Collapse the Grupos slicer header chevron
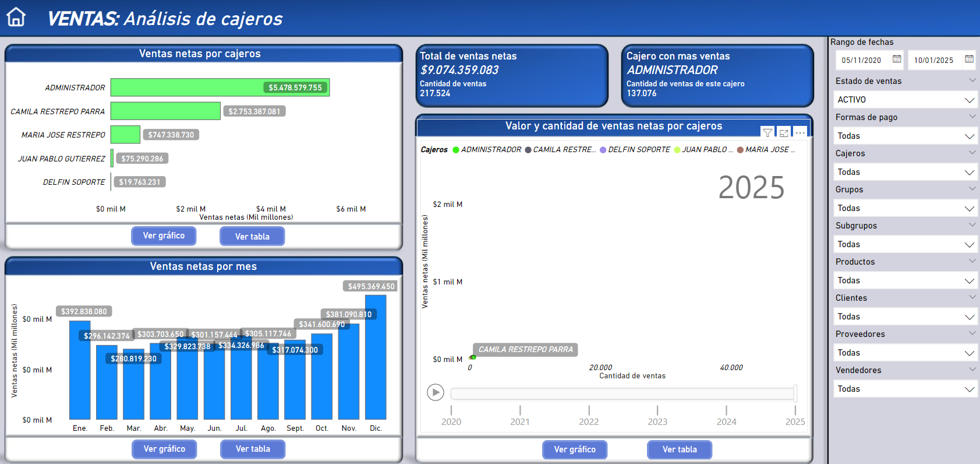 tap(972, 189)
